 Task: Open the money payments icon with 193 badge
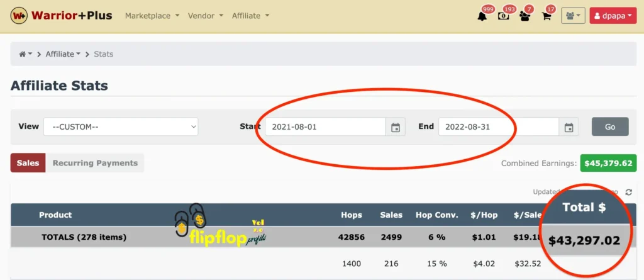tap(504, 16)
